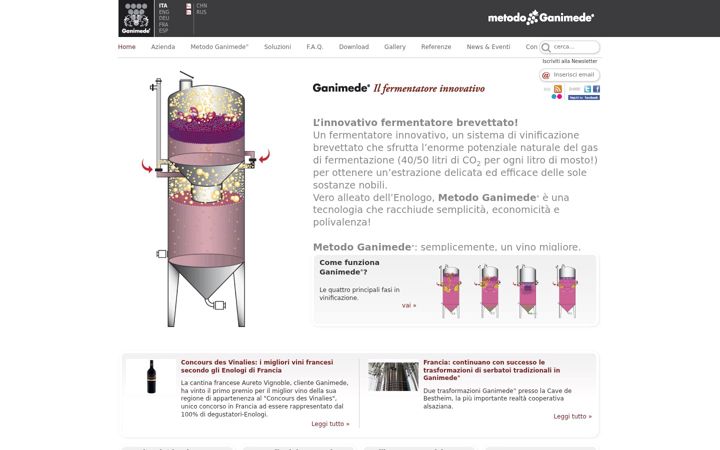Viewport: 720px width, 450px height.
Task: Open the Twitter icon
Action: click(588, 89)
